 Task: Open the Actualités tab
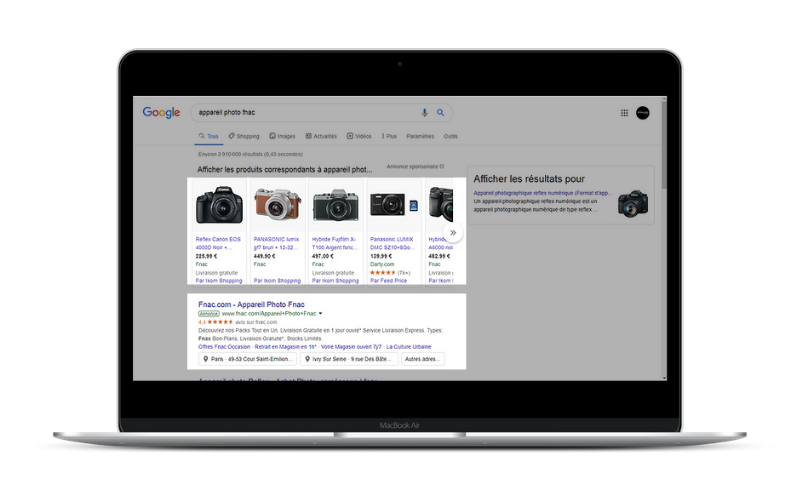coord(321,136)
